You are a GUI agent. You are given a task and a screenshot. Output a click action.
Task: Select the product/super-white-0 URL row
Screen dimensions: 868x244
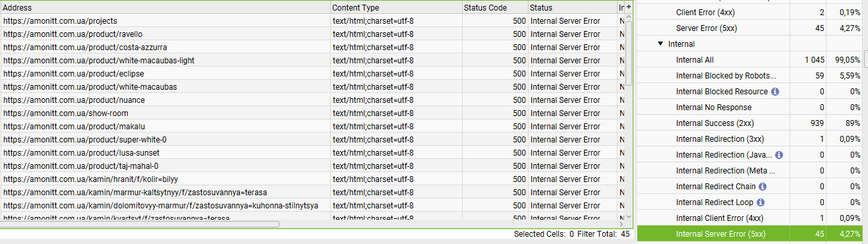[x=312, y=140]
